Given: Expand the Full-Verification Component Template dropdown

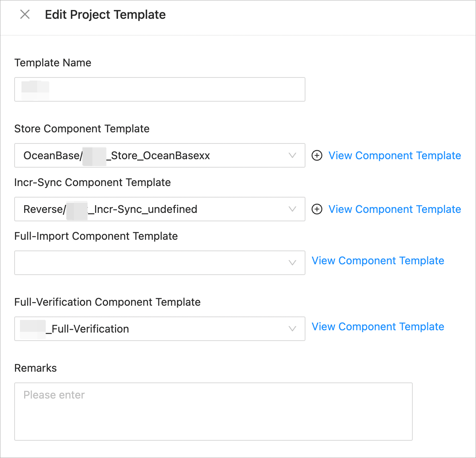Looking at the screenshot, I should coord(159,329).
